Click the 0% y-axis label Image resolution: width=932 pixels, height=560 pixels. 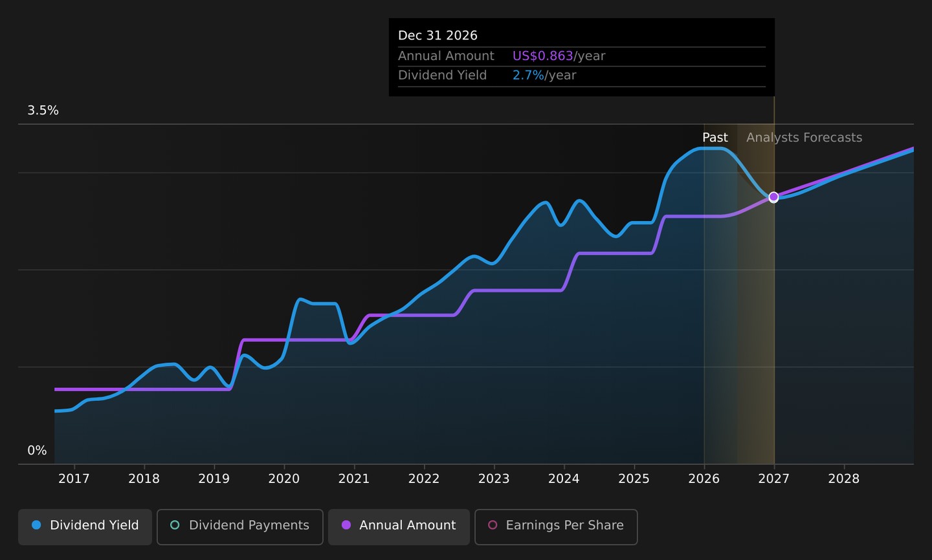(x=37, y=451)
